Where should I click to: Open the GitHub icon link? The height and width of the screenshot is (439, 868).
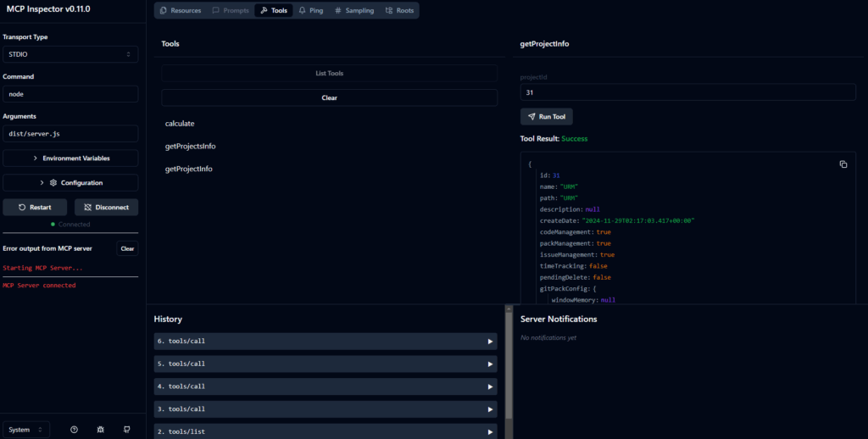pos(127,430)
